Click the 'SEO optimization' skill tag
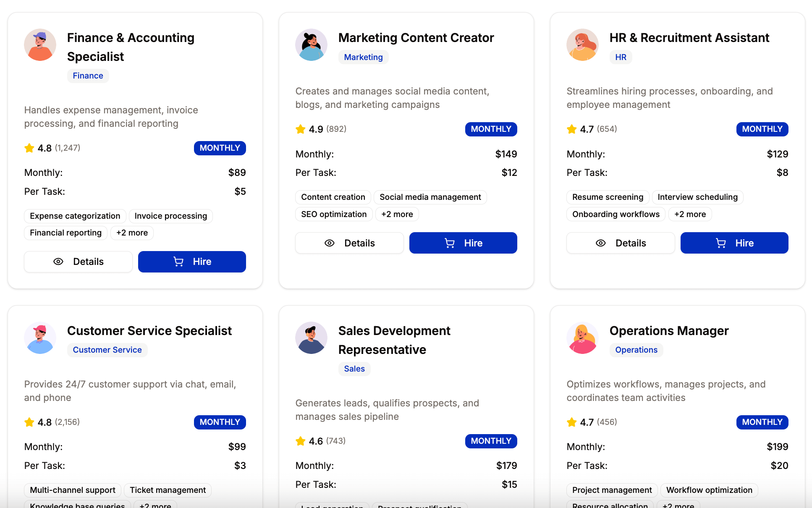This screenshot has height=508, width=812. click(333, 214)
